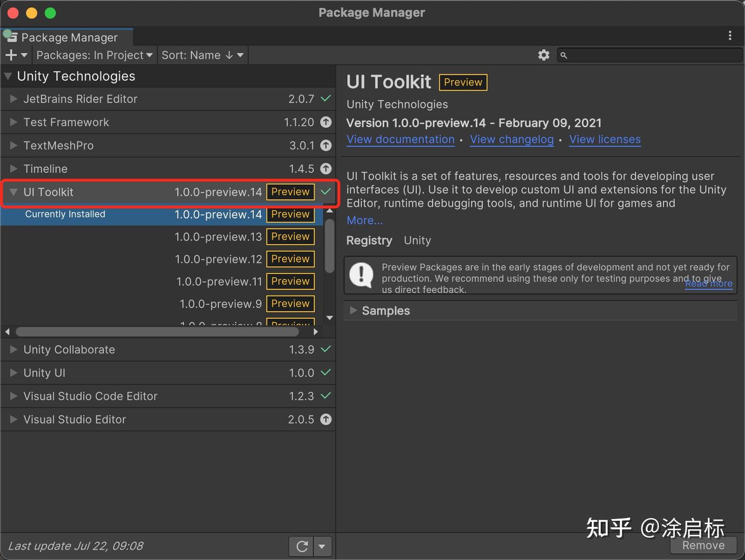Click the refresh package list icon

click(302, 546)
